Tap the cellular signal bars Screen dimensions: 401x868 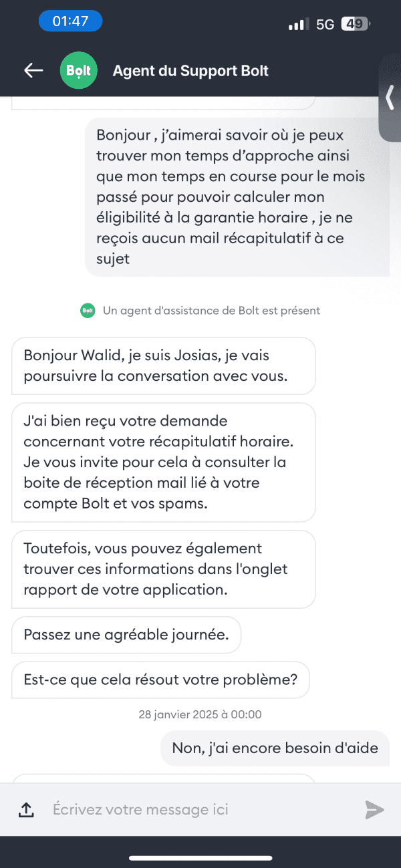point(298,25)
